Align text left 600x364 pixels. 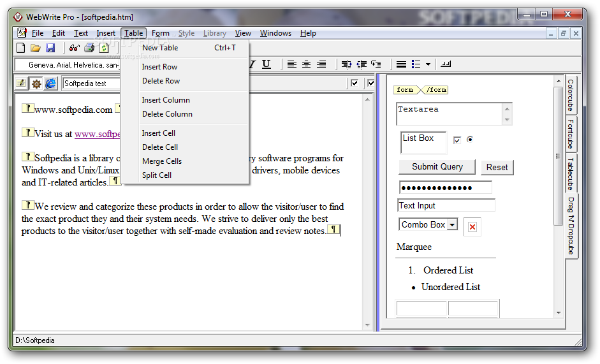tap(291, 64)
